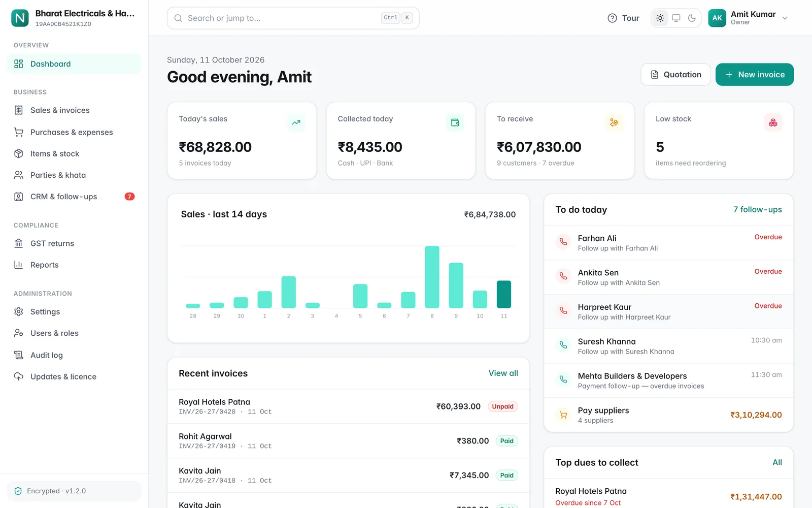Click the 5 items need reordering card
The image size is (812, 508).
[719, 141]
